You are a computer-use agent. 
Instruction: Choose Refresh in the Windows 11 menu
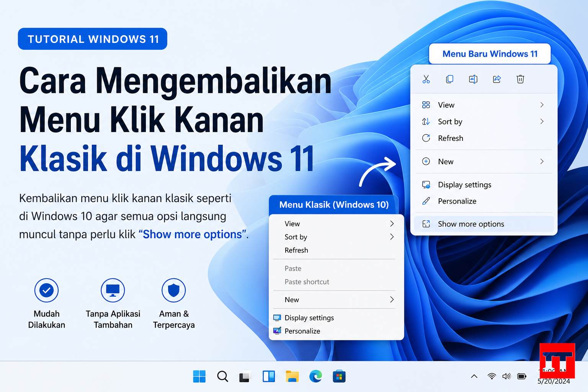point(484,138)
